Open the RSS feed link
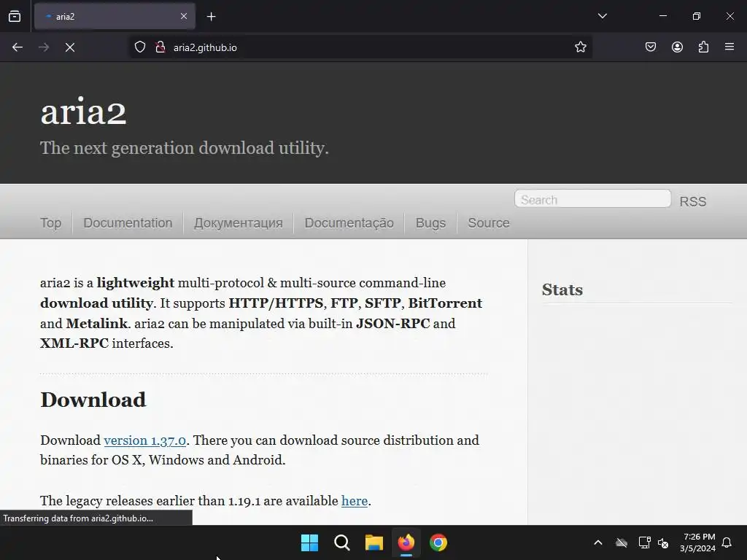Screen dimensions: 747x560 click(x=693, y=201)
